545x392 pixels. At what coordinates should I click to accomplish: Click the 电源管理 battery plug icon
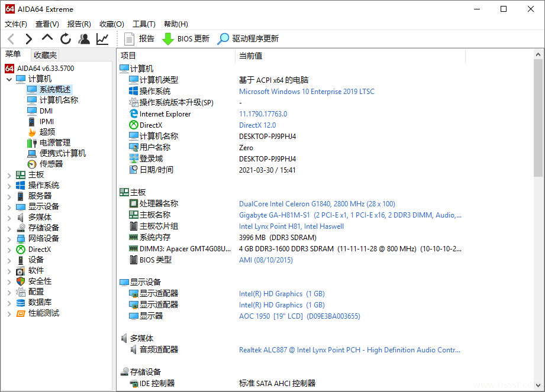click(32, 142)
